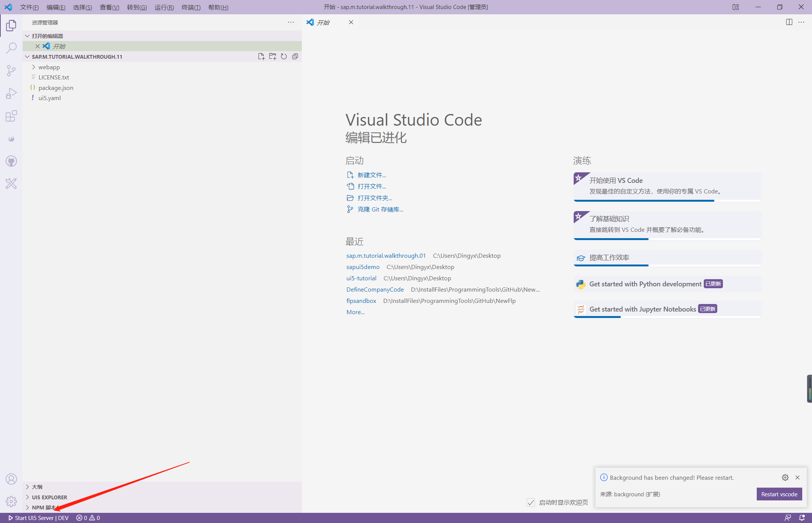Open the Accounts icon at bottom left

tap(11, 479)
